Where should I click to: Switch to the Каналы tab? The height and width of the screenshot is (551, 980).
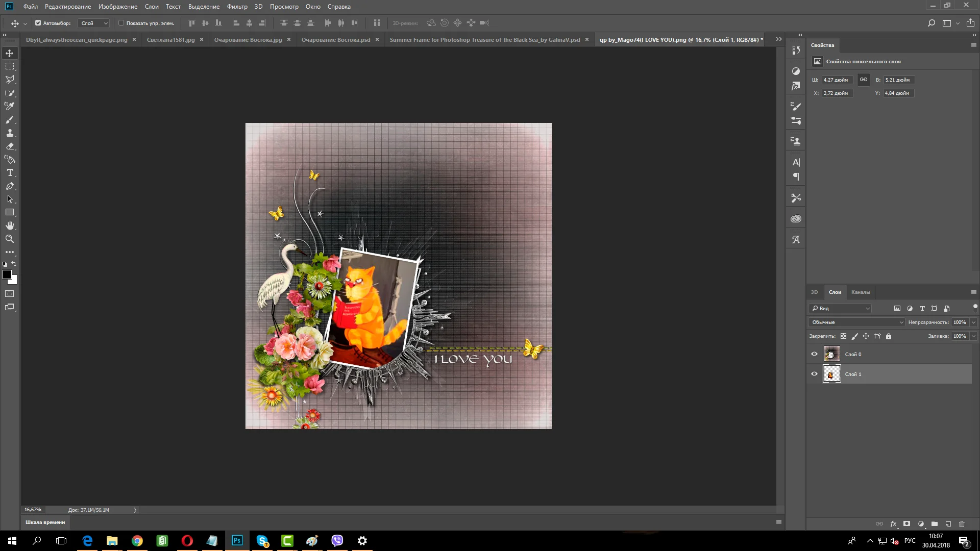pyautogui.click(x=860, y=292)
